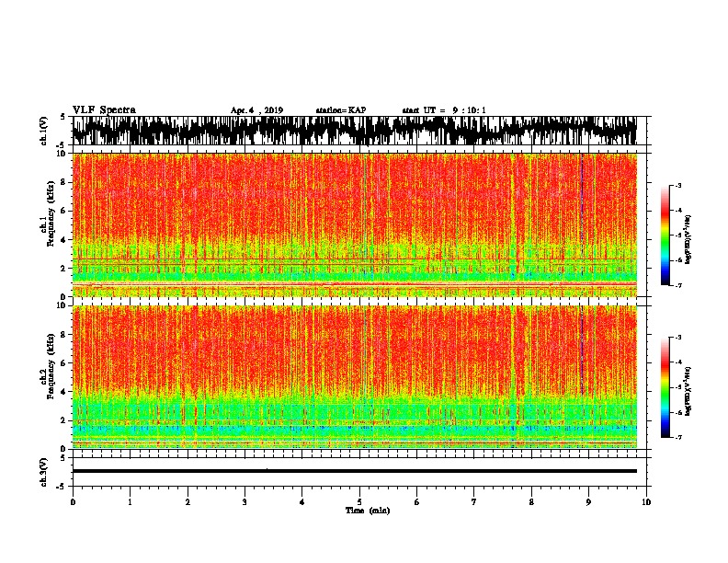
Task: Click the ch.1 color scale bar
Action: 665,236
